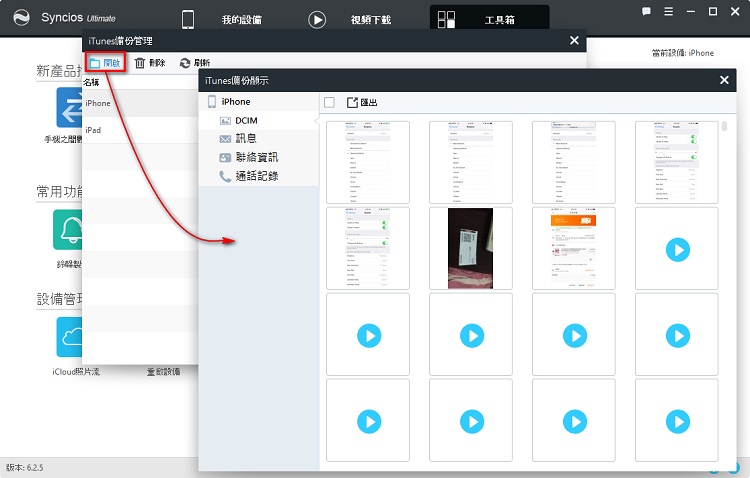Click the 版本: 6.2.5 status text
This screenshot has width=750, height=478.
[24, 467]
